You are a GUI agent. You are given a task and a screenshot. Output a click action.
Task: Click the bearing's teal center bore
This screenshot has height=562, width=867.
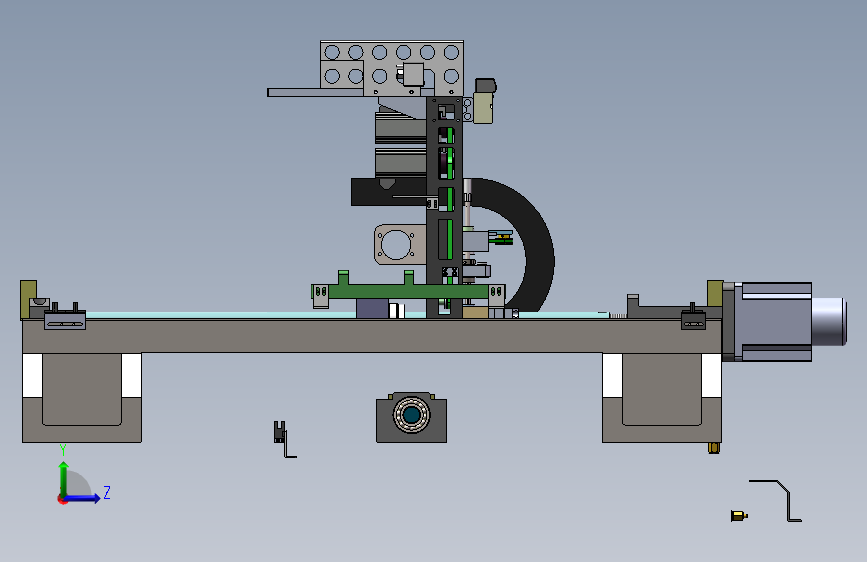click(x=411, y=414)
